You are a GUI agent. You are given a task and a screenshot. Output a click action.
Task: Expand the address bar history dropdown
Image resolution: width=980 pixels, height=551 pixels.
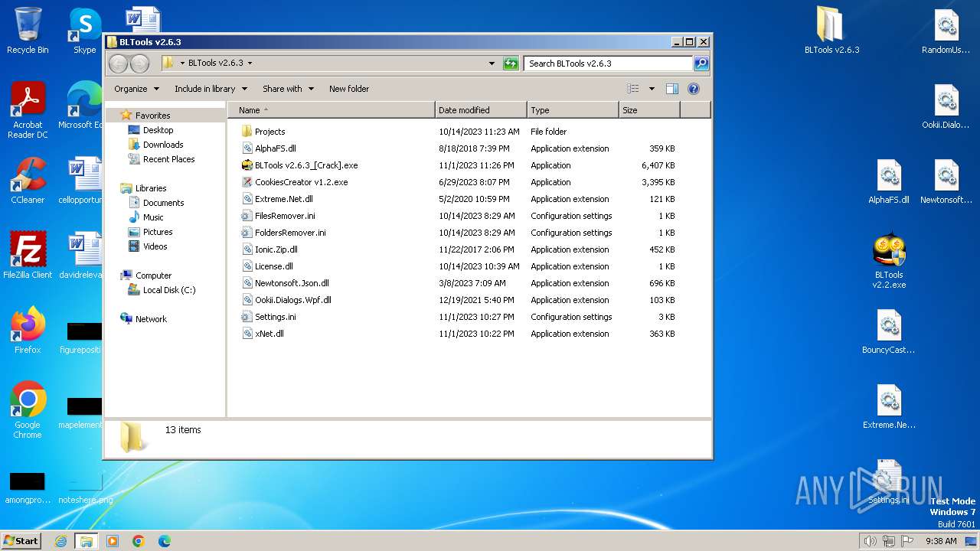[492, 64]
